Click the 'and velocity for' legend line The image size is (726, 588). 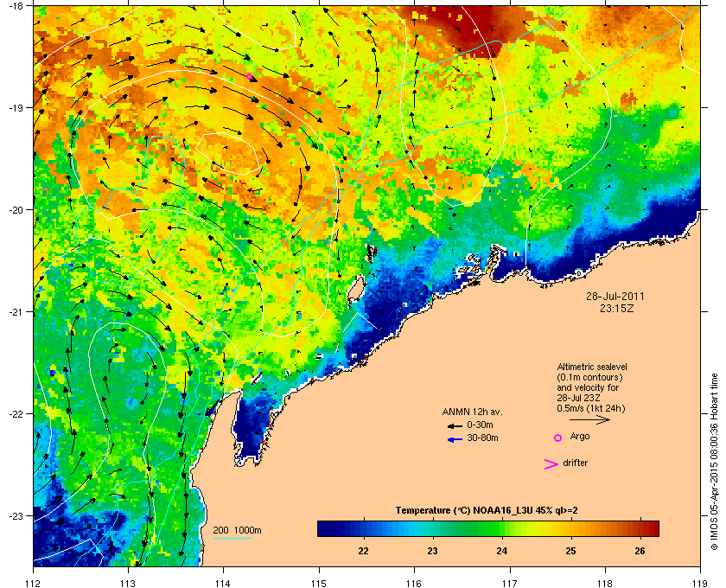(x=588, y=387)
